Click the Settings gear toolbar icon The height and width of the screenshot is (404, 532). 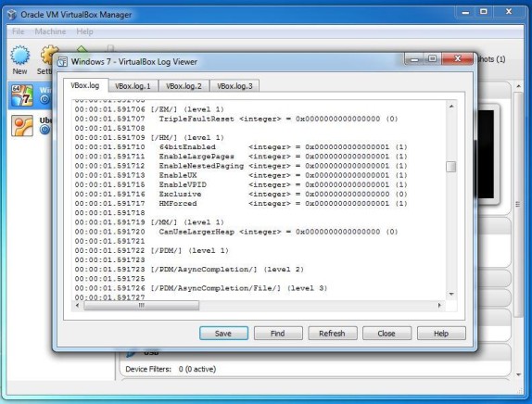(49, 55)
